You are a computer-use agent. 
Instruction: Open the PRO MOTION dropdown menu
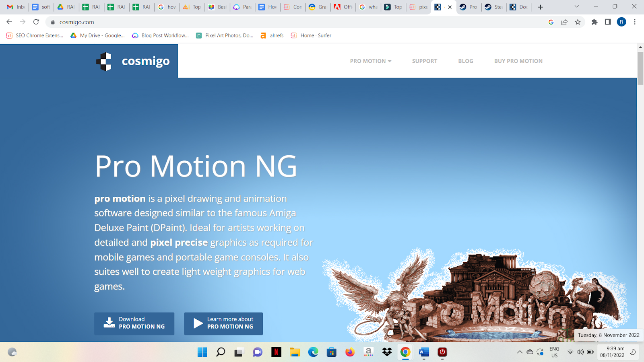pos(370,61)
